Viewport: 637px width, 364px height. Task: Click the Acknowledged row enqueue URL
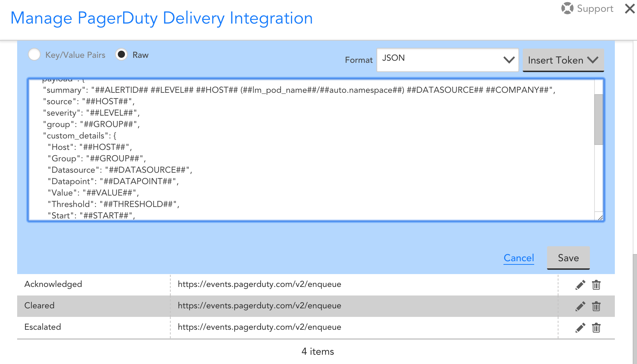click(260, 284)
